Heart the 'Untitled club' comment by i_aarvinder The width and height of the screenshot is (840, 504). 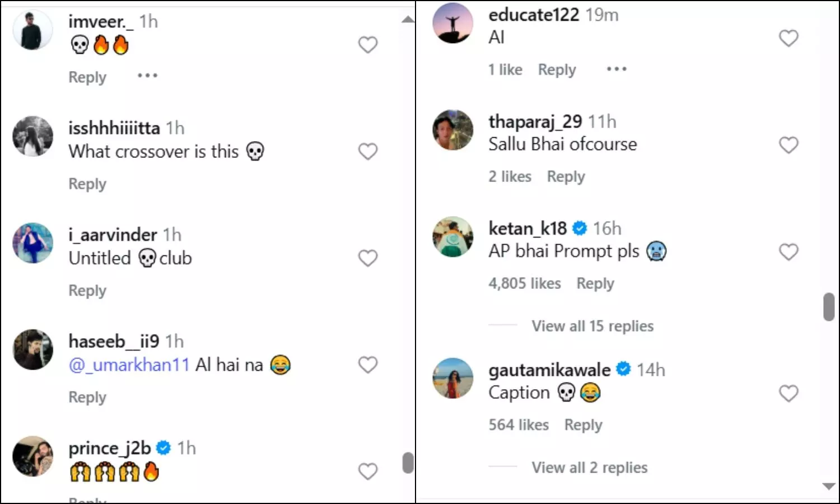pyautogui.click(x=367, y=258)
